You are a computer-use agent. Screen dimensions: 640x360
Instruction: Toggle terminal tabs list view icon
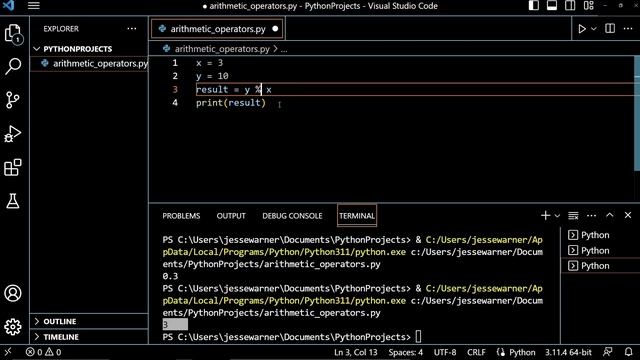[573, 215]
